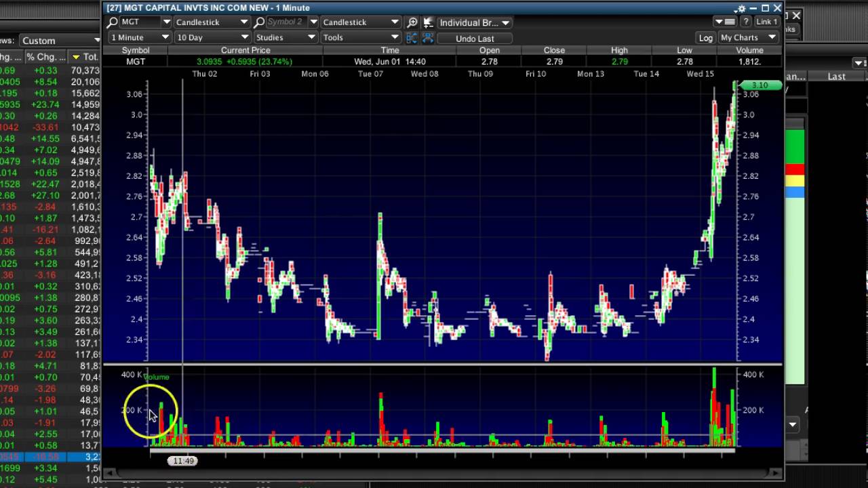The height and width of the screenshot is (488, 868).
Task: Click the Current Price column header
Action: [x=245, y=50]
